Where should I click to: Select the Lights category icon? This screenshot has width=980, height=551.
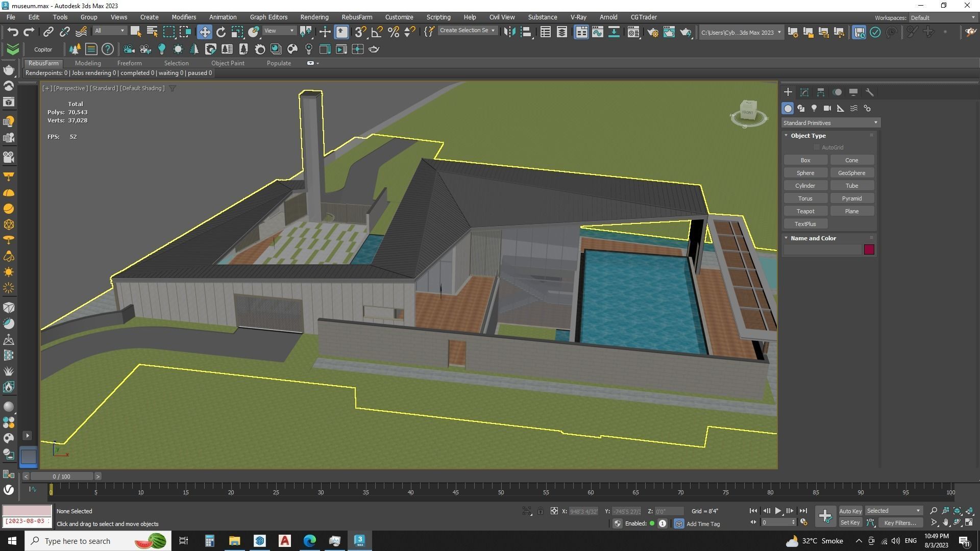point(814,108)
